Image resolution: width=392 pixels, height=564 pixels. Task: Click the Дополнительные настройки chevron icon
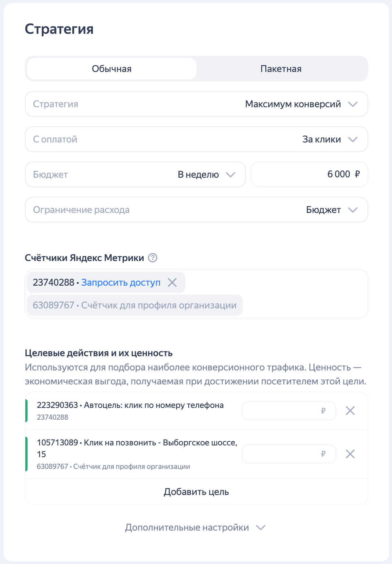pyautogui.click(x=261, y=528)
